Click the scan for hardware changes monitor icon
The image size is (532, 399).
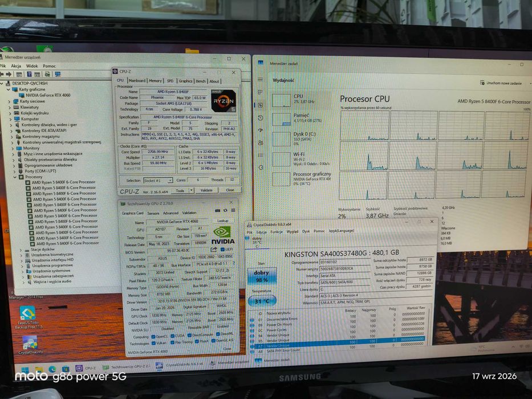pyautogui.click(x=58, y=74)
